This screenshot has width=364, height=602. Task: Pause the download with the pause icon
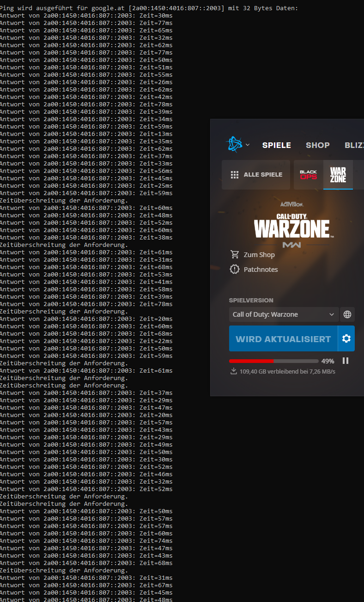click(x=345, y=361)
